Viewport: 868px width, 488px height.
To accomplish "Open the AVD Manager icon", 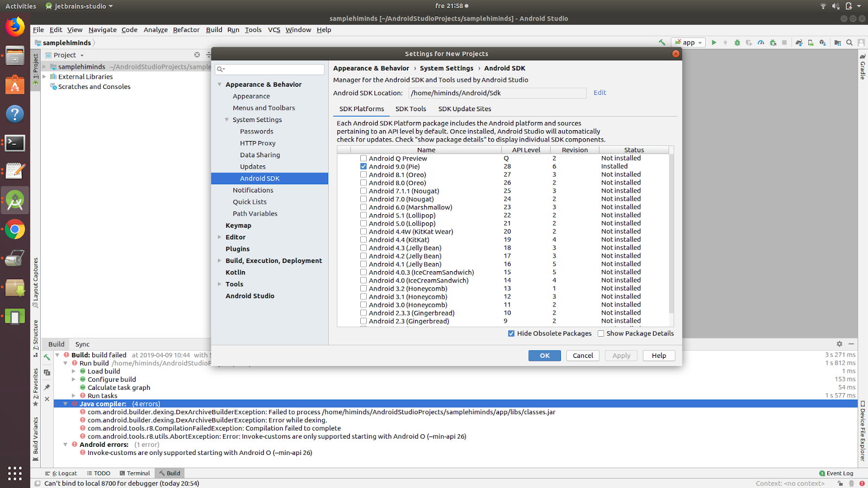I will [x=810, y=42].
